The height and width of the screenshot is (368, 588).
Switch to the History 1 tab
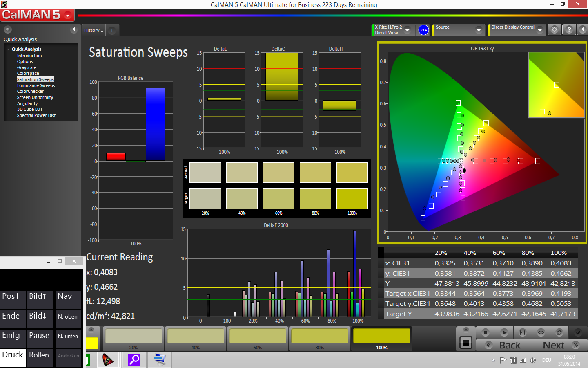pos(94,30)
